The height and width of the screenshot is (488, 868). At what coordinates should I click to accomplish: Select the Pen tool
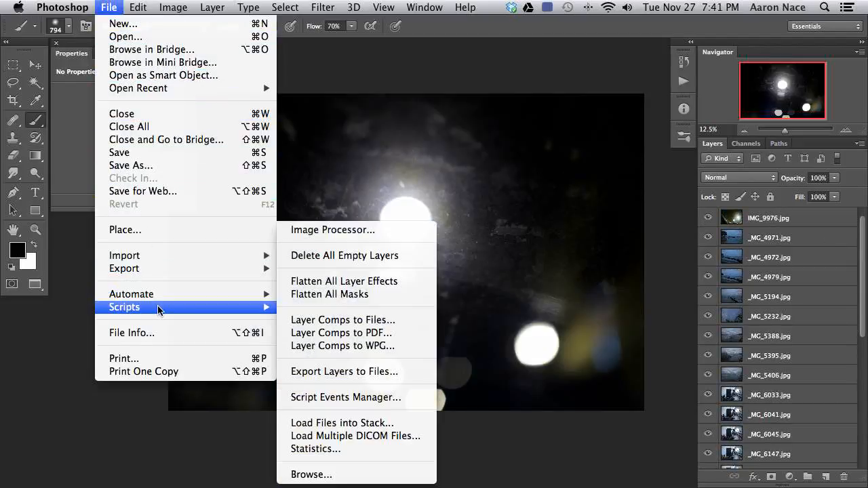(13, 193)
